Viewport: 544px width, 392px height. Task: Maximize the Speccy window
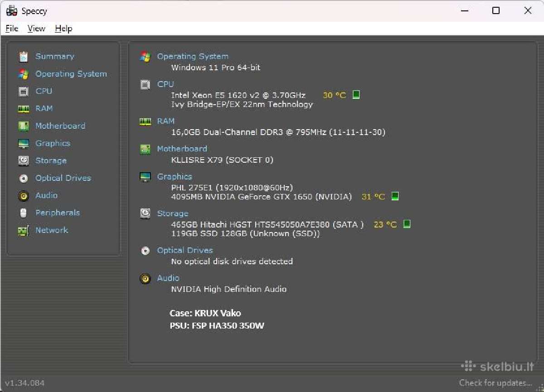[496, 11]
